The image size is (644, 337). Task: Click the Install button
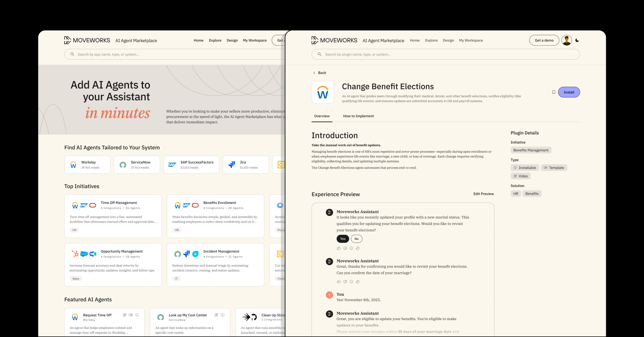point(569,92)
